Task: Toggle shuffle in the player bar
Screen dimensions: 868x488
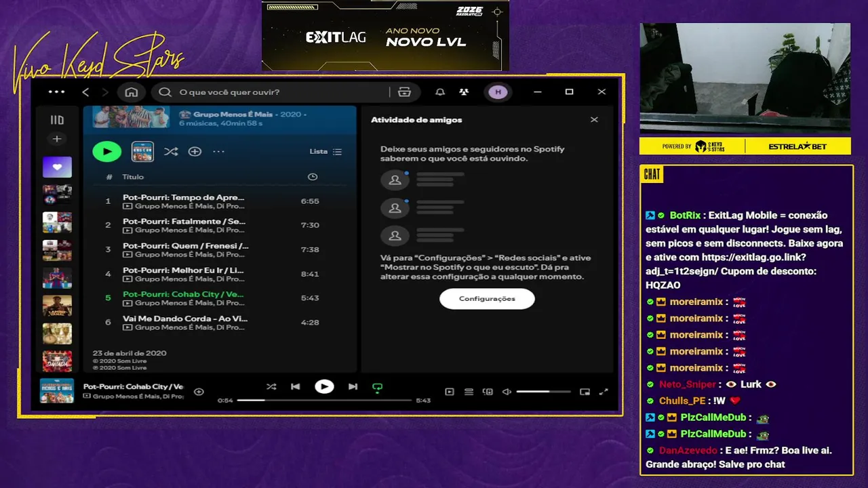Action: click(x=271, y=386)
